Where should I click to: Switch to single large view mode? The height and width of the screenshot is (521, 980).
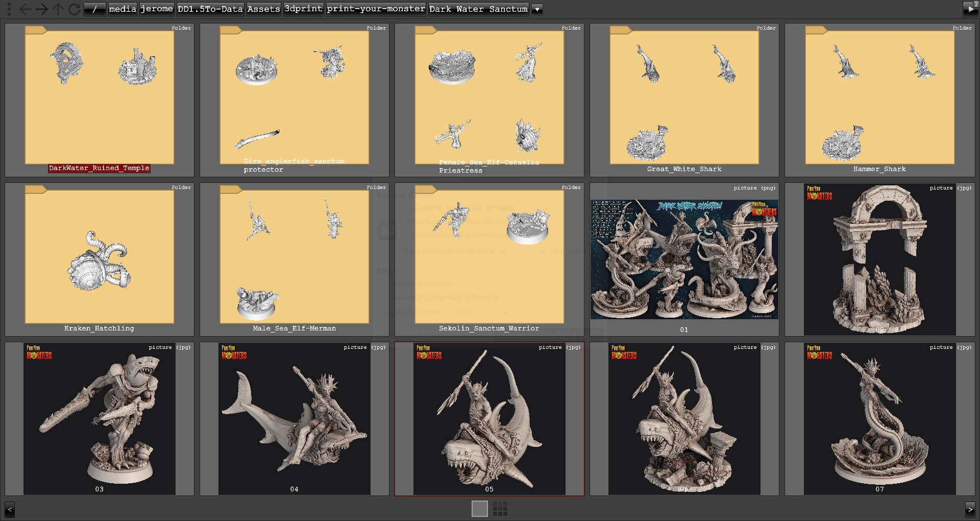pyautogui.click(x=480, y=509)
